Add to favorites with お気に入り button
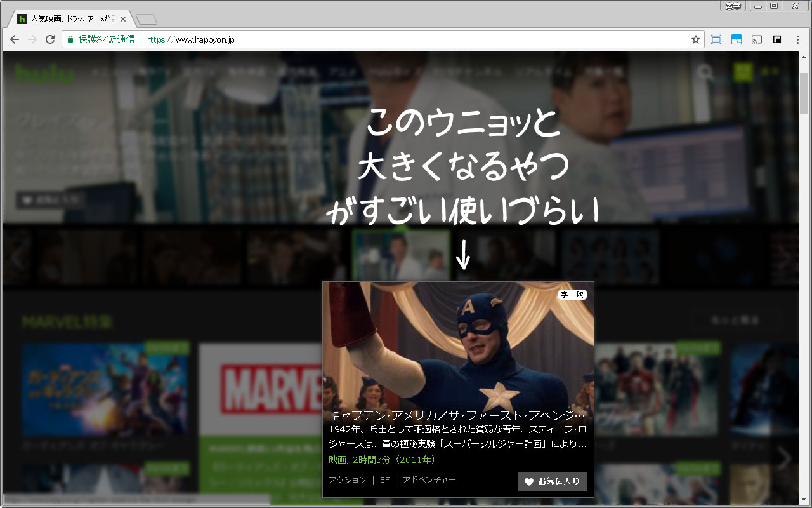812x508 pixels. pos(553,481)
